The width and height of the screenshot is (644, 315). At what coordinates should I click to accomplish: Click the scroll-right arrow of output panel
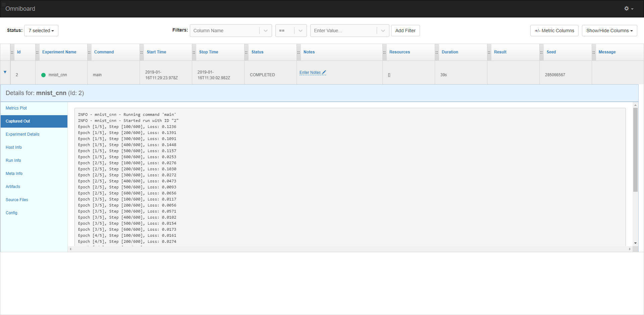pyautogui.click(x=630, y=249)
